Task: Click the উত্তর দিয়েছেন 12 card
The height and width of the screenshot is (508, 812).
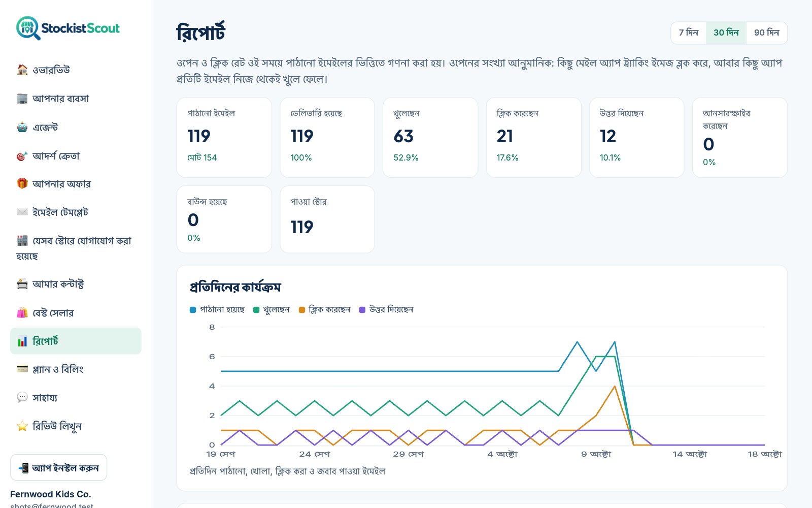Action: (x=636, y=137)
